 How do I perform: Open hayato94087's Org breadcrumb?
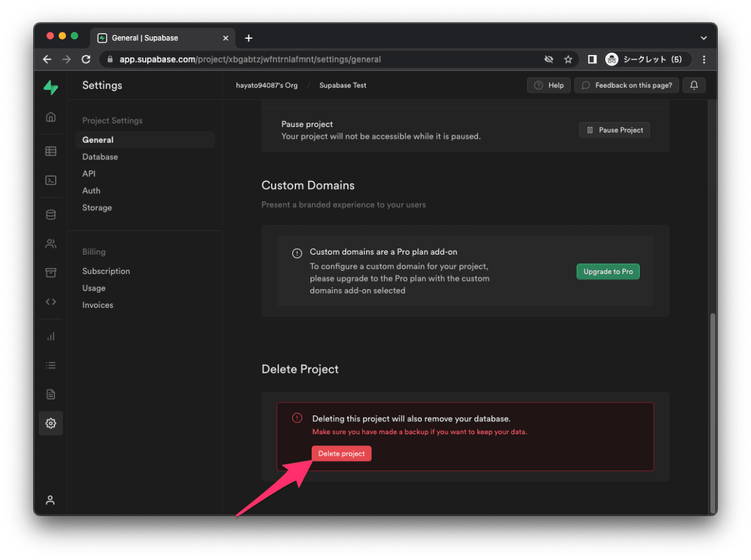[x=267, y=85]
